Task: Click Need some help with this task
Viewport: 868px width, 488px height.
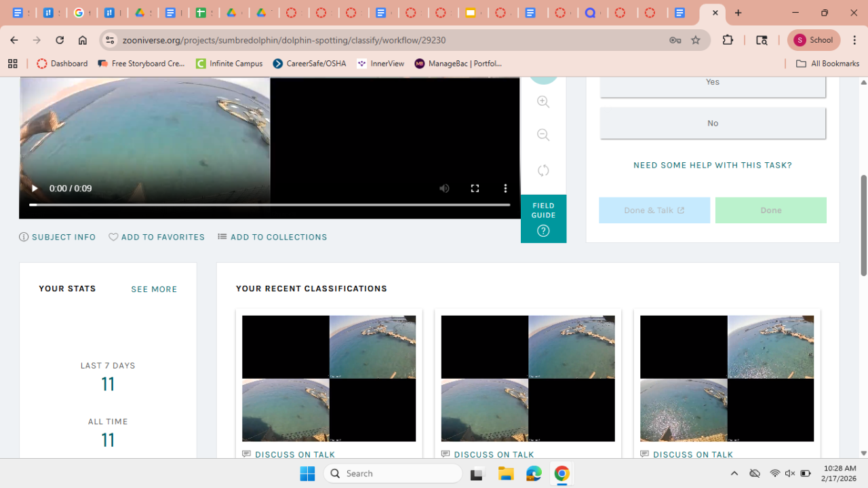Action: pos(713,165)
